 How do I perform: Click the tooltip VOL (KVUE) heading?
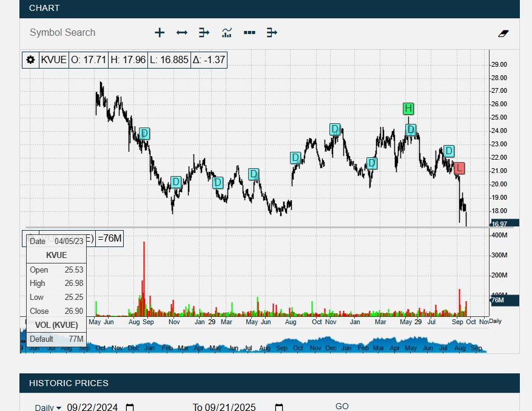tap(56, 325)
